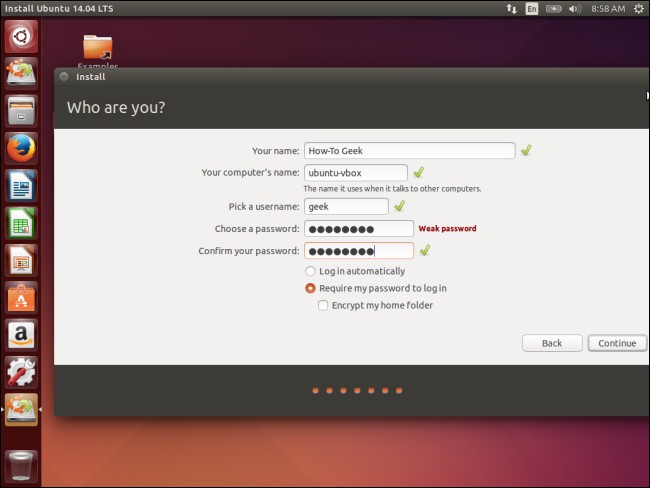Image resolution: width=650 pixels, height=488 pixels.
Task: Click the 'Confirm your password:' label
Action: point(249,251)
